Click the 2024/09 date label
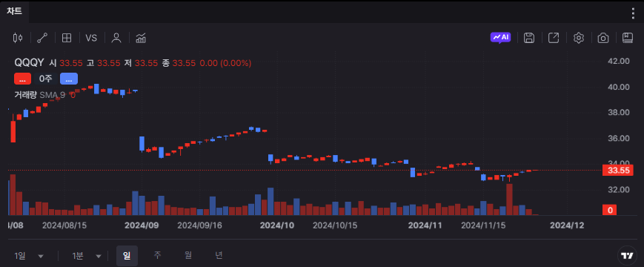Screen dimensions: 644x267 (x=142, y=225)
